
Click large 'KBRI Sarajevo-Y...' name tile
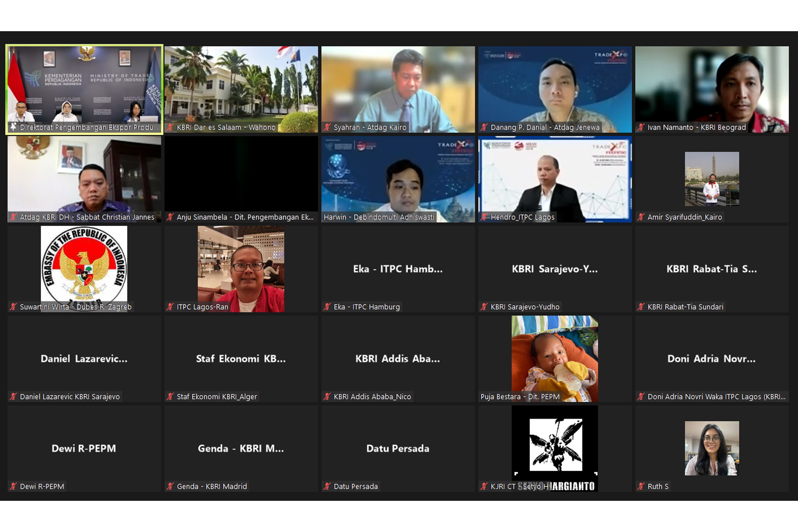click(x=555, y=269)
